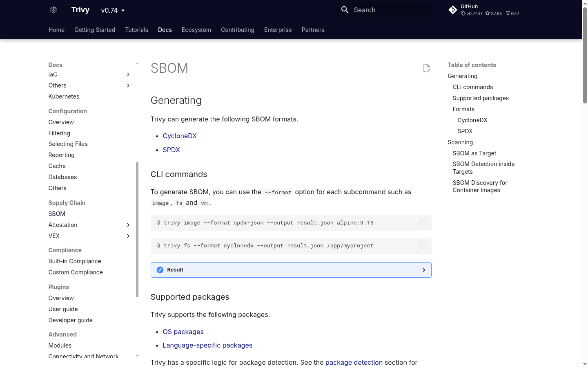The height and width of the screenshot is (368, 588).
Task: Expand the VEX sidebar section
Action: pyautogui.click(x=128, y=236)
